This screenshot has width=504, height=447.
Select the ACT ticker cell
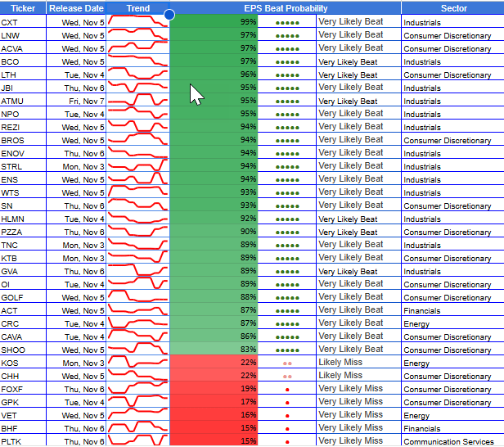(x=23, y=310)
